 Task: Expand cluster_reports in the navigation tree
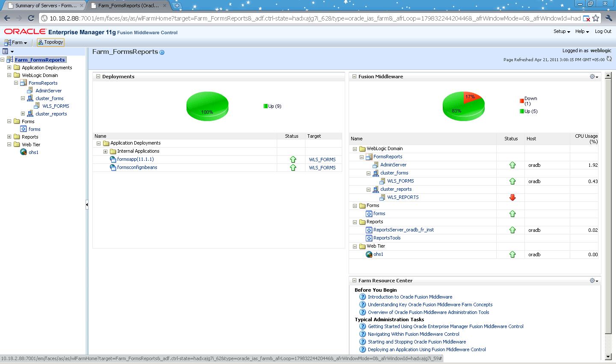(23, 114)
